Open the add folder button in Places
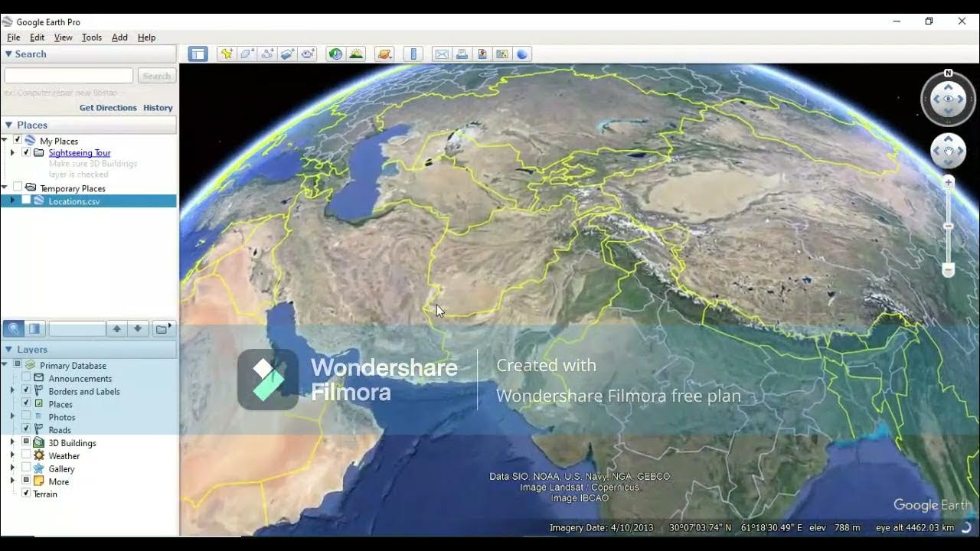Screen dimensions: 980x551 coord(163,328)
